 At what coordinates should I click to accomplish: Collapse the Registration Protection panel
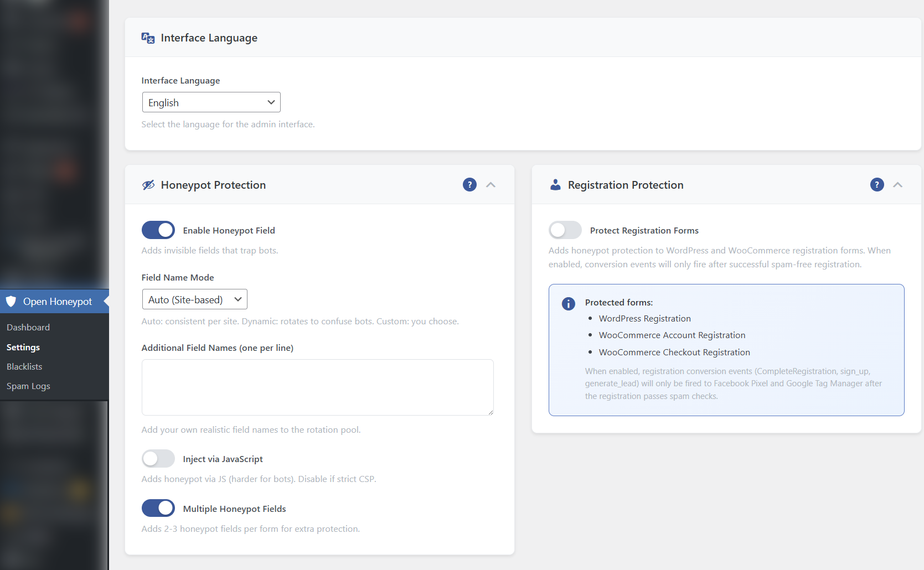(x=898, y=185)
